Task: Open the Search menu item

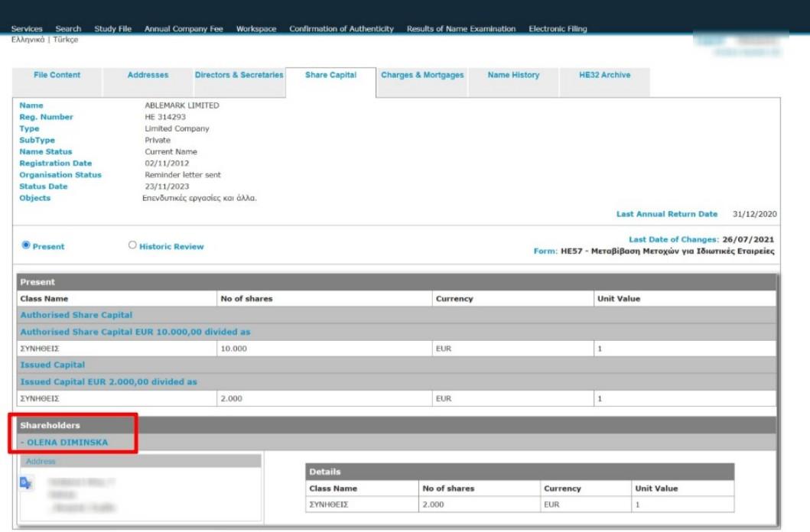Action: (68, 29)
